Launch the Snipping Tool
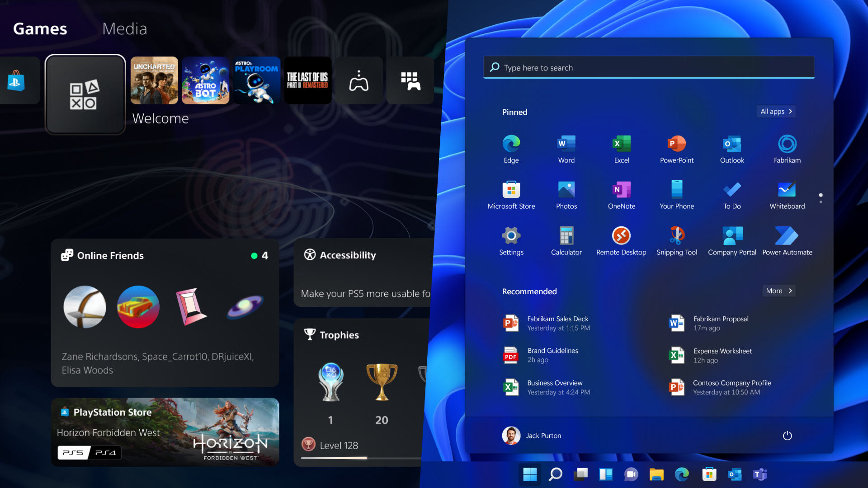This screenshot has width=868, height=488. (x=677, y=241)
